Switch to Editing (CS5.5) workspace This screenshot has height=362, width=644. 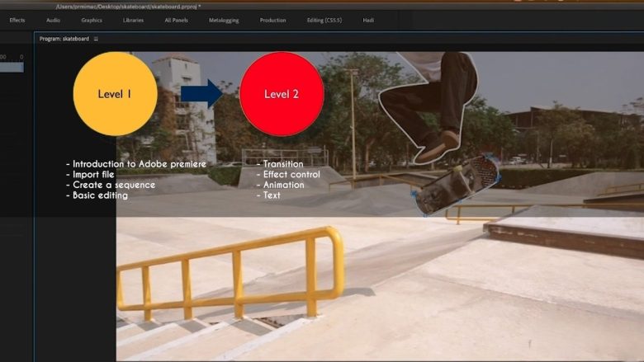pyautogui.click(x=324, y=20)
